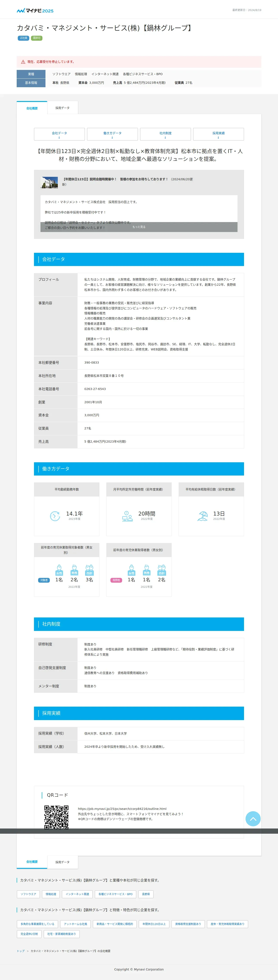
Task: Click 完全週休2日制 tag
Action: coord(29,934)
